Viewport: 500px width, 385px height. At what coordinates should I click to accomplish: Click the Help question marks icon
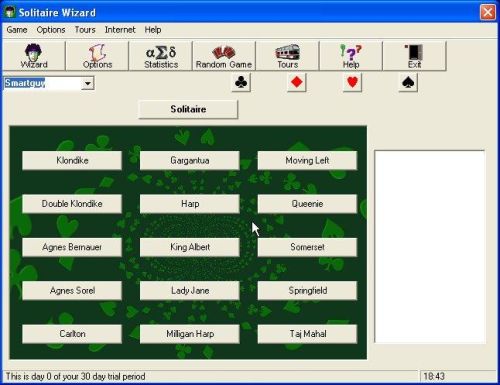[x=351, y=56]
